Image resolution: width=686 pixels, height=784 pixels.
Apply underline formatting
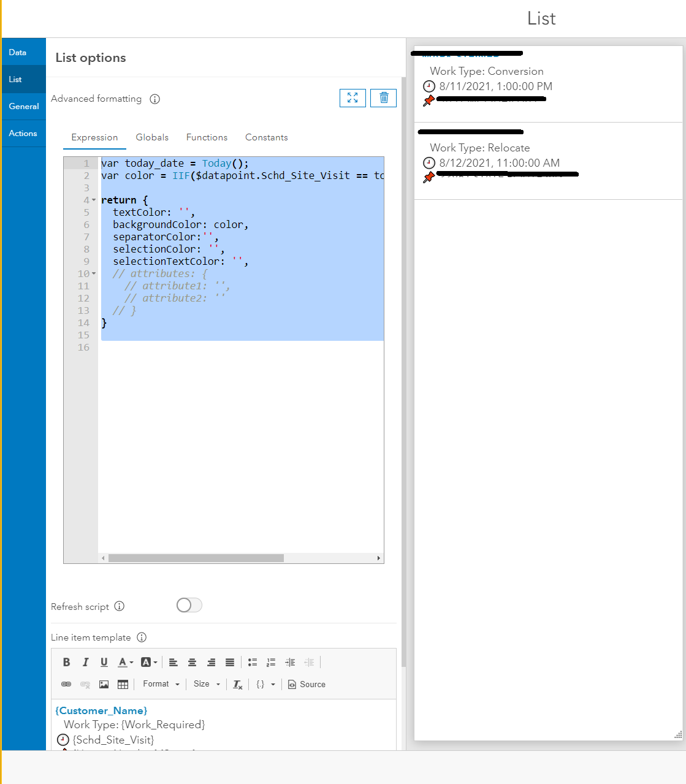(104, 662)
